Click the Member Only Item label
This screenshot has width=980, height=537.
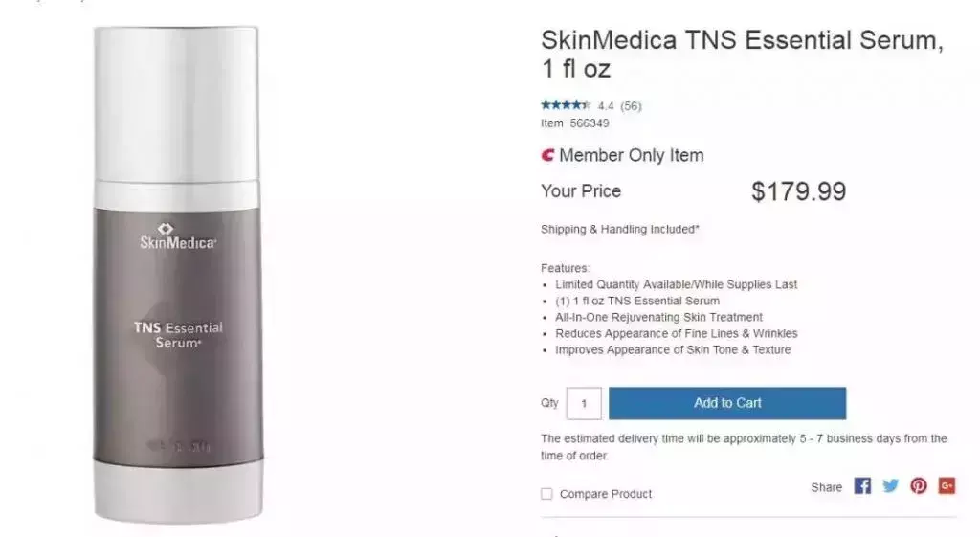tap(632, 155)
